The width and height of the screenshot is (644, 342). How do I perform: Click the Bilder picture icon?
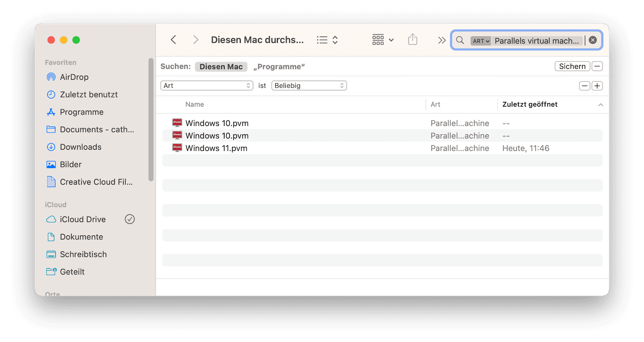click(x=51, y=165)
